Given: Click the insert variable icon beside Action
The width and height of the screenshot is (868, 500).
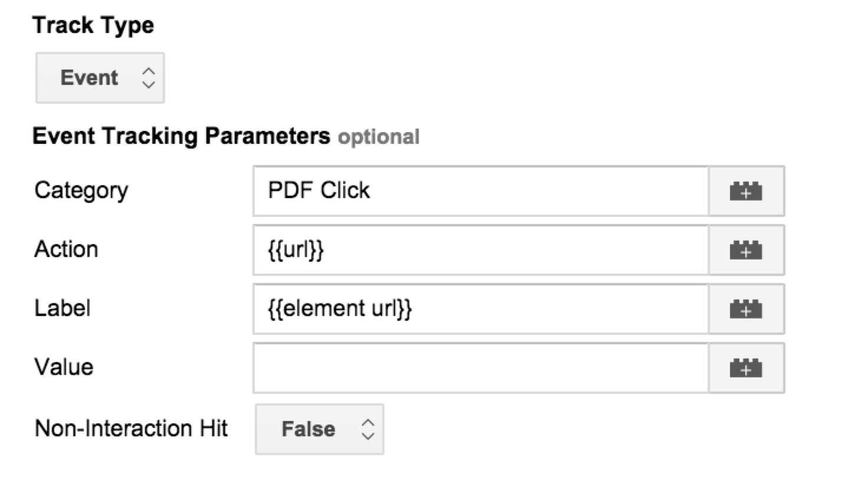Looking at the screenshot, I should 746,250.
